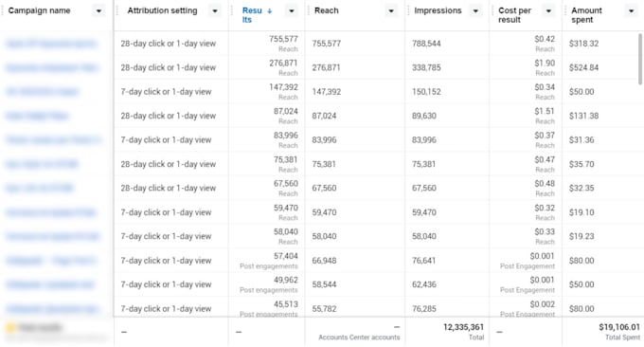Open the Results column dropdown arrow
The width and height of the screenshot is (644, 347).
[x=291, y=11]
